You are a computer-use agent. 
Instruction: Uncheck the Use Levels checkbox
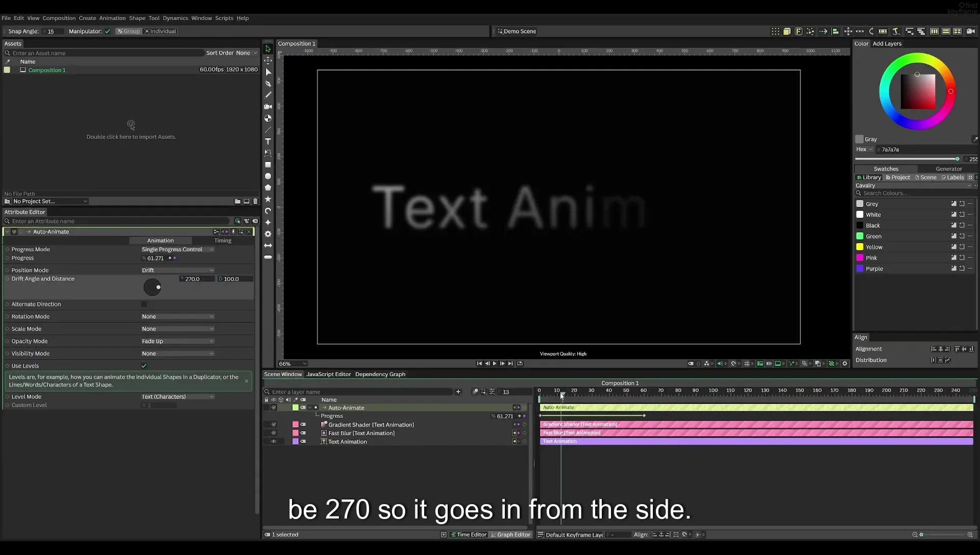144,366
